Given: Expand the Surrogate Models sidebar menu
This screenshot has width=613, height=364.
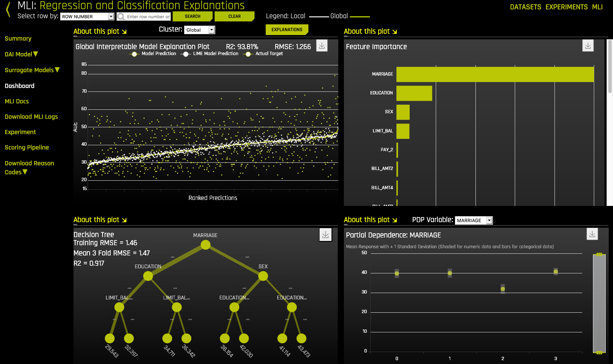Looking at the screenshot, I should (x=32, y=70).
